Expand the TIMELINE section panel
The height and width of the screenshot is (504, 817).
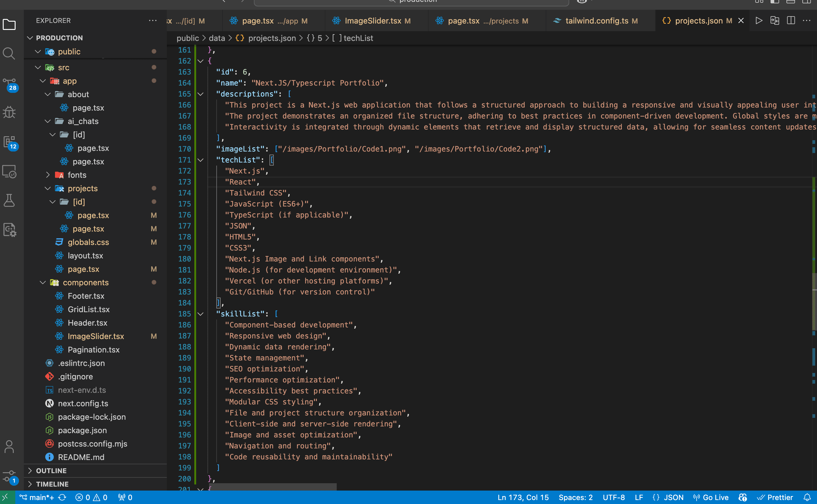(x=51, y=484)
